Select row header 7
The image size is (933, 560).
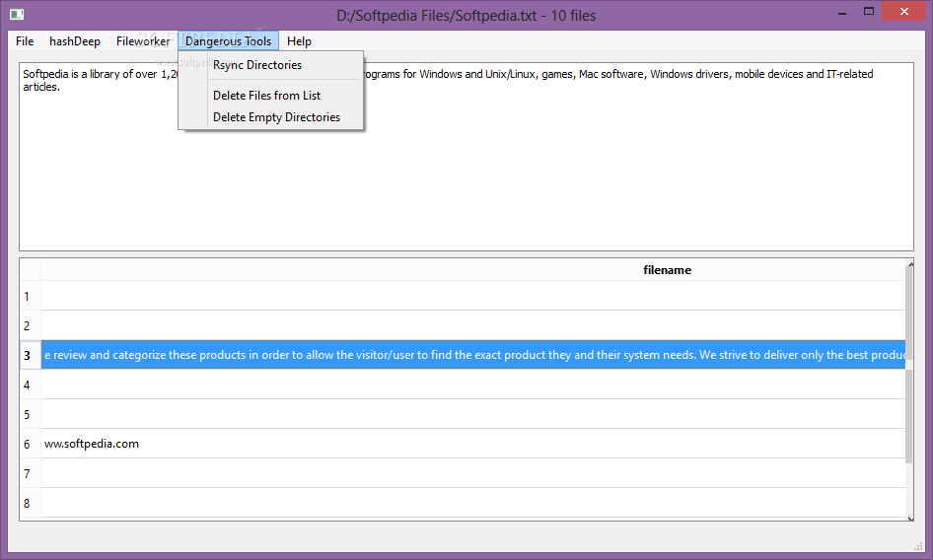pyautogui.click(x=31, y=473)
